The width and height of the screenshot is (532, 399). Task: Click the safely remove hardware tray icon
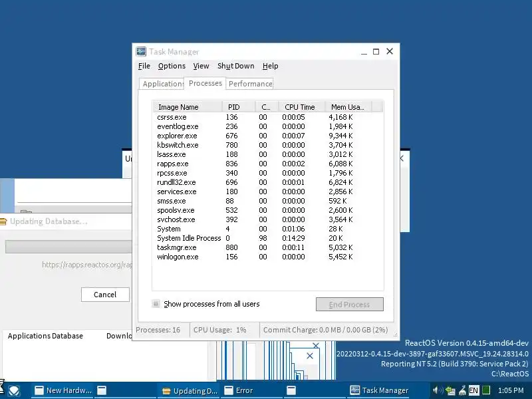point(462,390)
